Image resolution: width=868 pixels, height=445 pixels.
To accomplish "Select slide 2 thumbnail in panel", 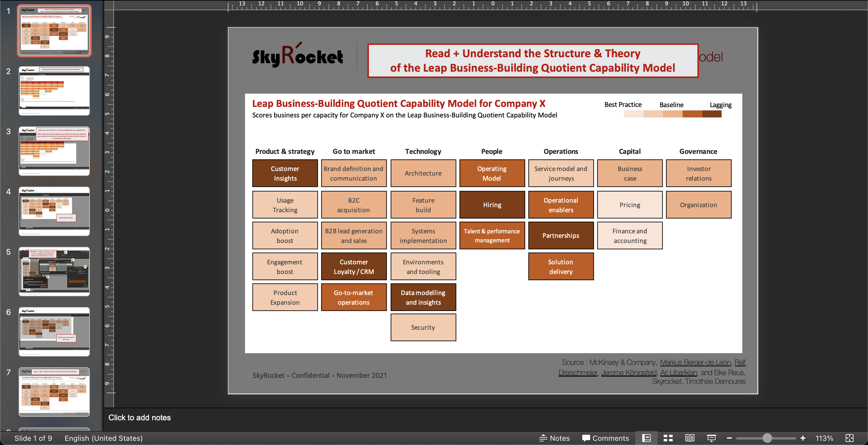I will coord(54,91).
